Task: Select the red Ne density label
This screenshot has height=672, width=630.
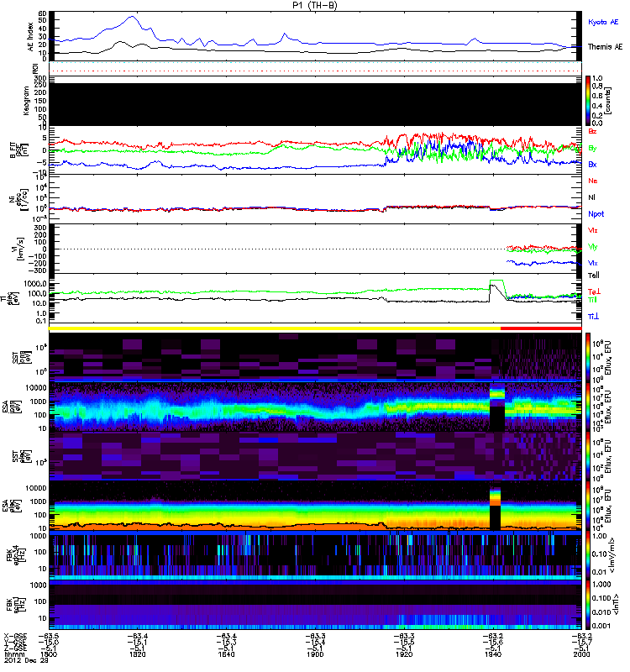Action: 593,181
